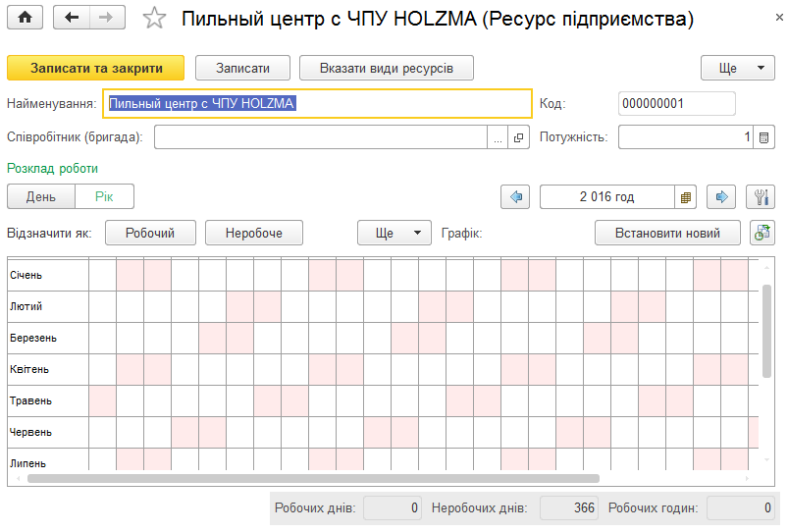Switch schedule view to 'Рік'
The width and height of the screenshot is (788, 532).
pos(104,196)
